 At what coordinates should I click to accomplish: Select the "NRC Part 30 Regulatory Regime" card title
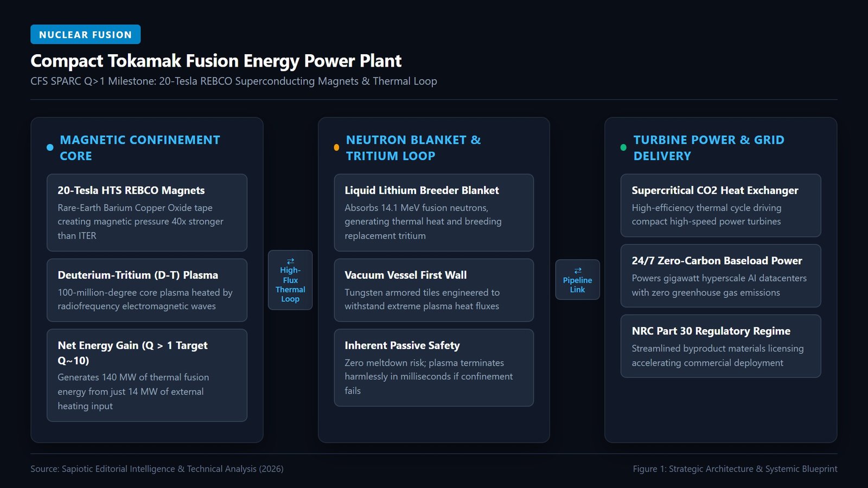click(x=711, y=331)
